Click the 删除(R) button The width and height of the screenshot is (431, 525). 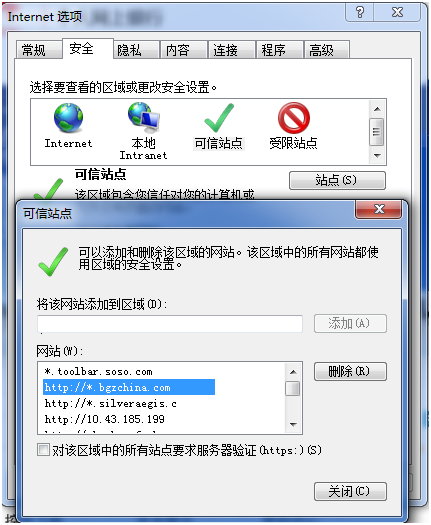[350, 371]
